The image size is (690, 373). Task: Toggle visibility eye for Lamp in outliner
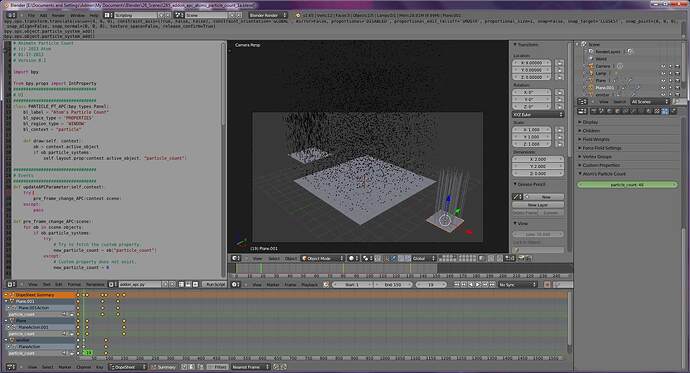pyautogui.click(x=663, y=73)
